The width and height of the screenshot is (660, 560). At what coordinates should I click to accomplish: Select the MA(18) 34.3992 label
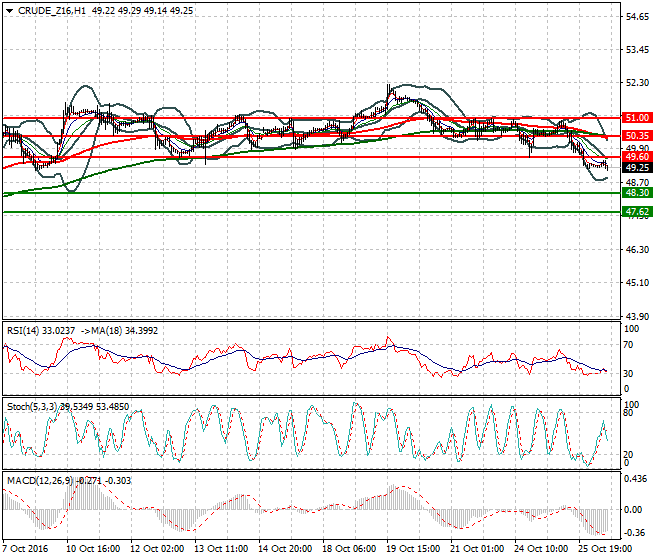coord(124,331)
